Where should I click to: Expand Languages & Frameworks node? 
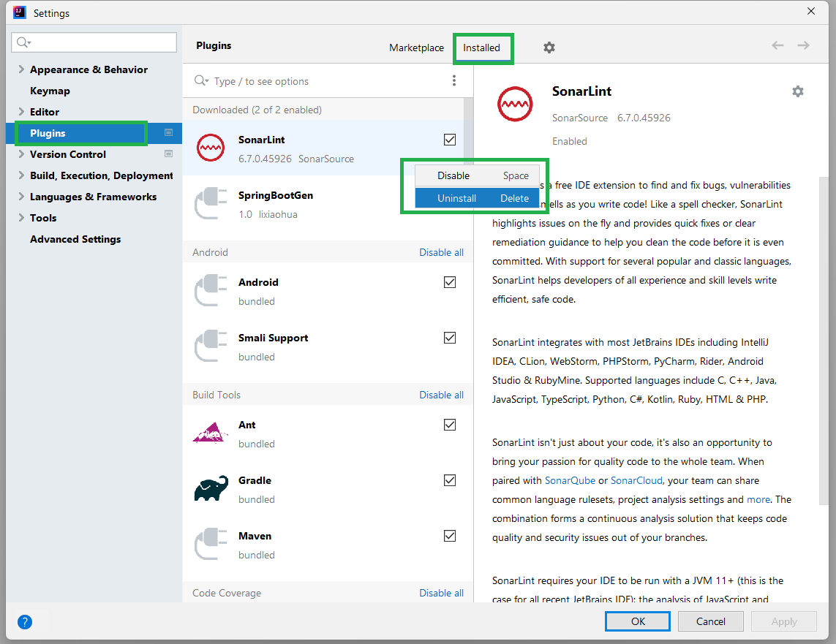coord(21,197)
